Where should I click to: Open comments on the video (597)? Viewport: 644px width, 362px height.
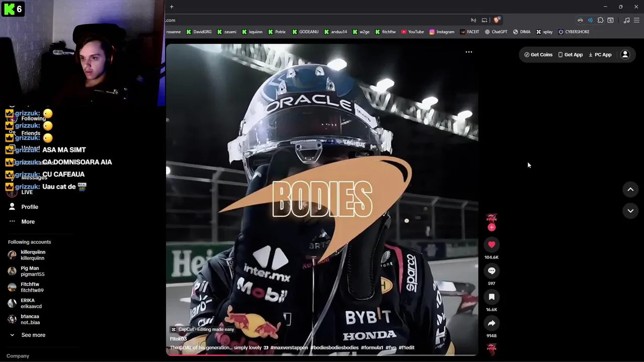pos(492,270)
